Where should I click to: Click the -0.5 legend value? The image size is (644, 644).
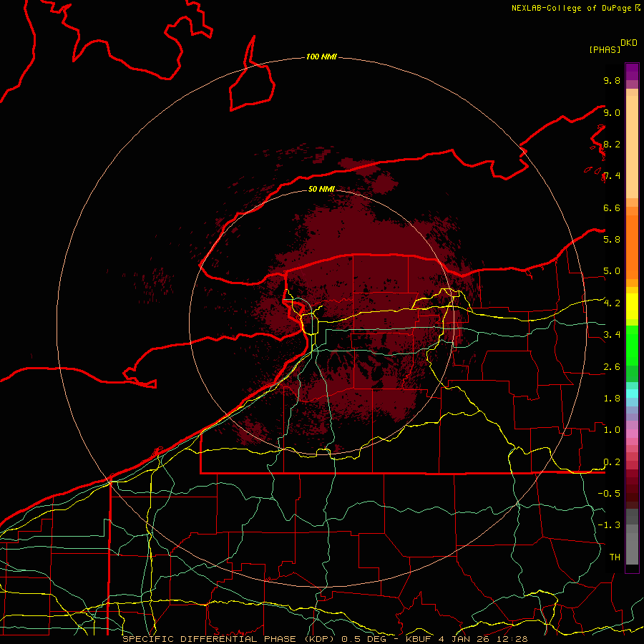609,493
